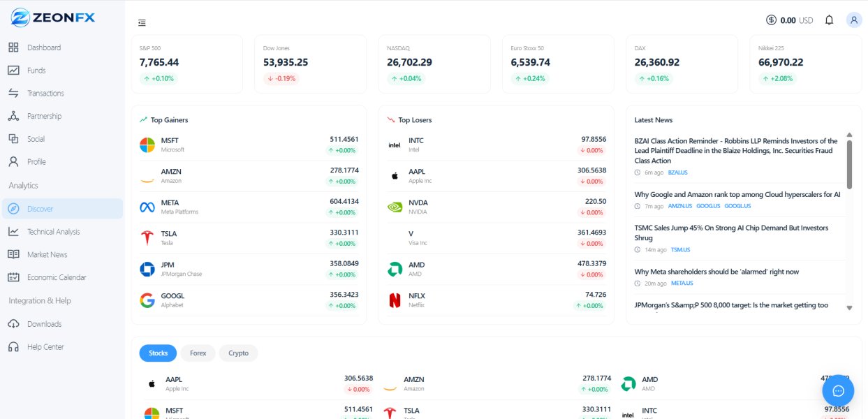The height and width of the screenshot is (419, 868).
Task: Click the Latest News scrollbar up arrow
Action: (849, 135)
